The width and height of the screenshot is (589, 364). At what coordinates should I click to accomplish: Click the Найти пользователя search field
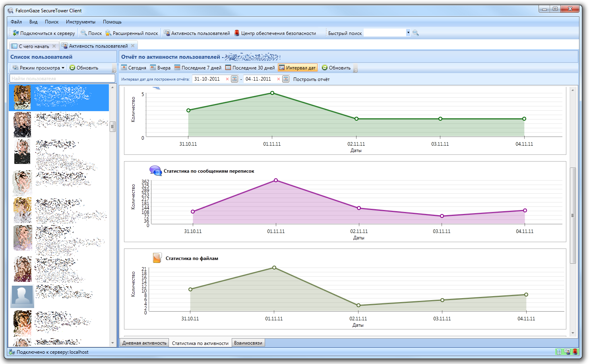[62, 79]
